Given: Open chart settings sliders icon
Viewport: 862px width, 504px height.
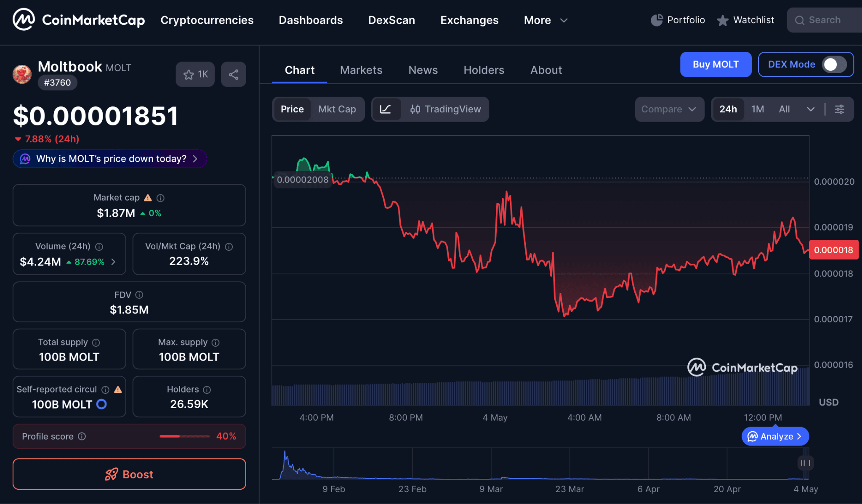Looking at the screenshot, I should pos(840,109).
